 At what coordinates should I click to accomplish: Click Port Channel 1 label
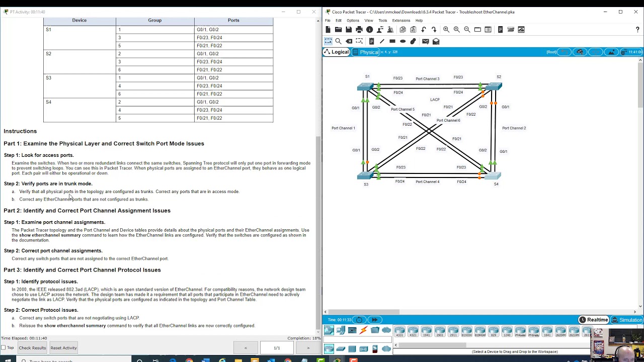click(x=343, y=128)
